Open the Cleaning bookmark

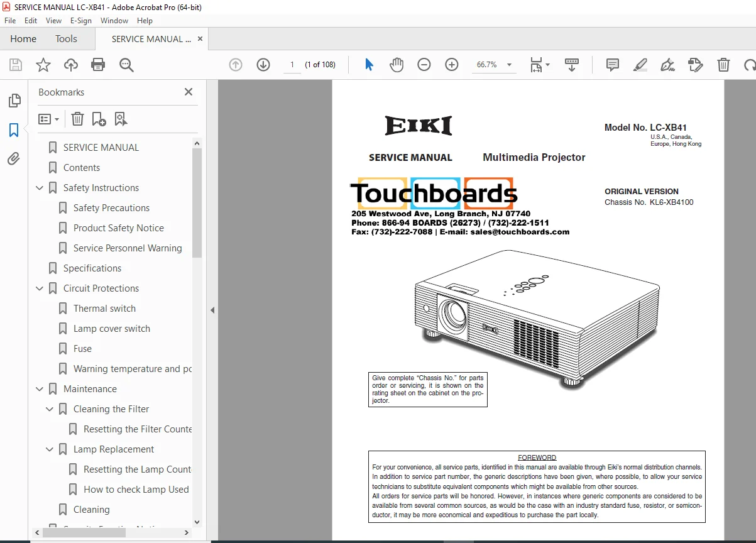[x=91, y=510]
